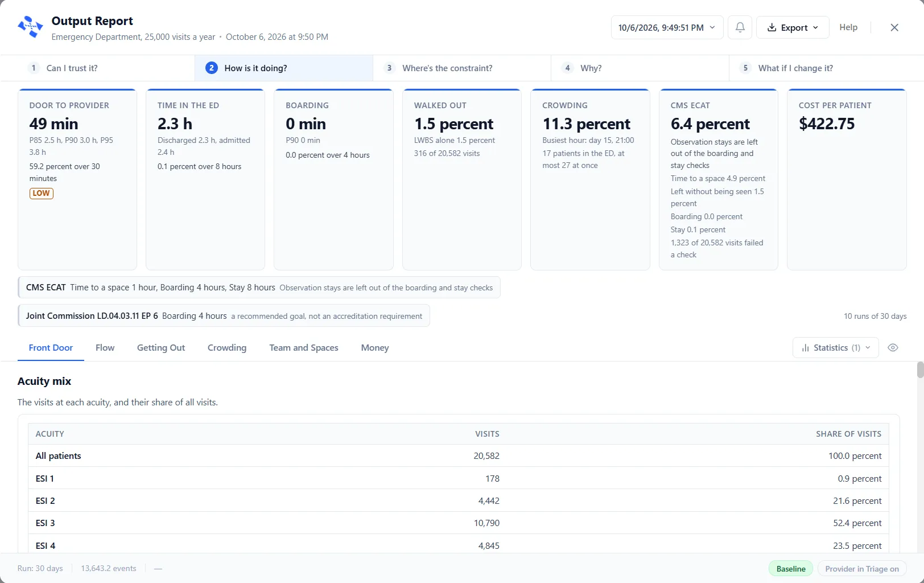
Task: Open notifications with the bell icon
Action: (740, 27)
